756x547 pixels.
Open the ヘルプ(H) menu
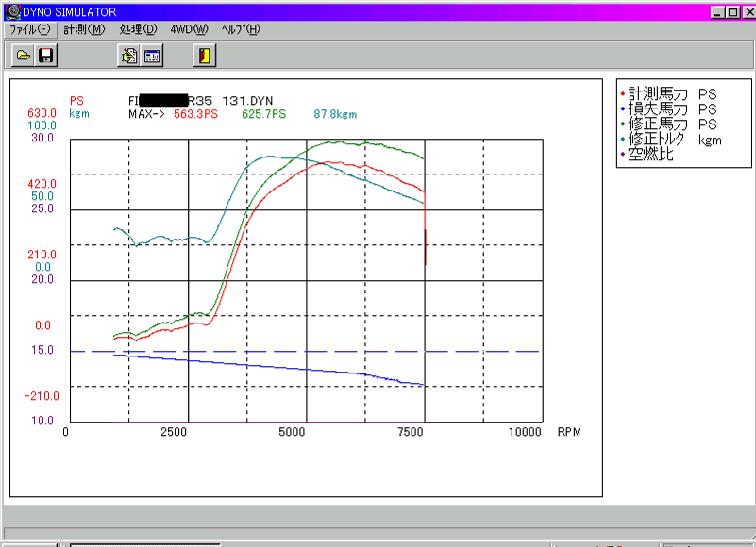(x=240, y=29)
